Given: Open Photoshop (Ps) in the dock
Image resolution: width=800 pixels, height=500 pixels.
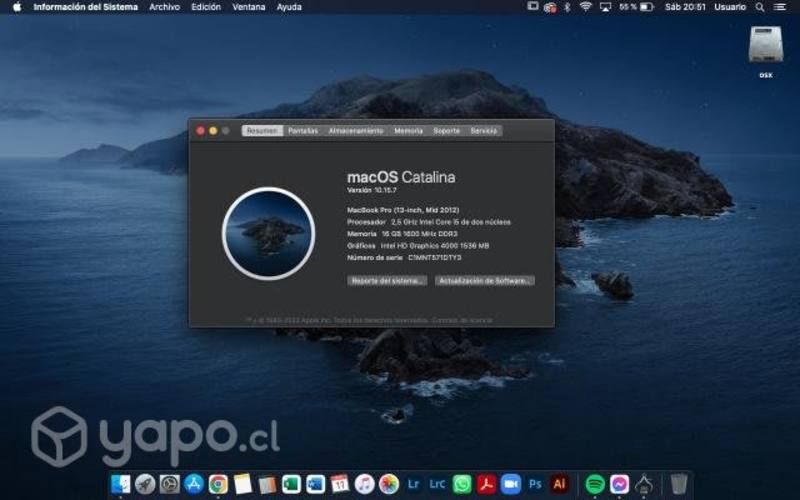Looking at the screenshot, I should click(535, 484).
